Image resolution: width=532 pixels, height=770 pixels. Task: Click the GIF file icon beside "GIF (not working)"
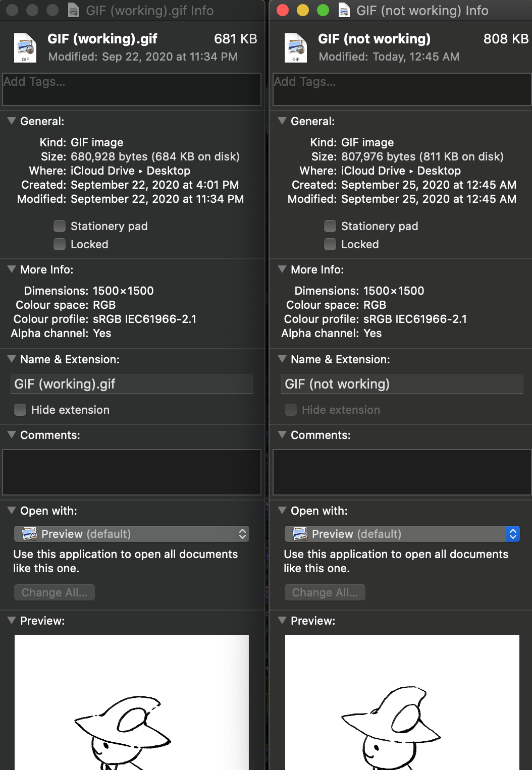(296, 47)
